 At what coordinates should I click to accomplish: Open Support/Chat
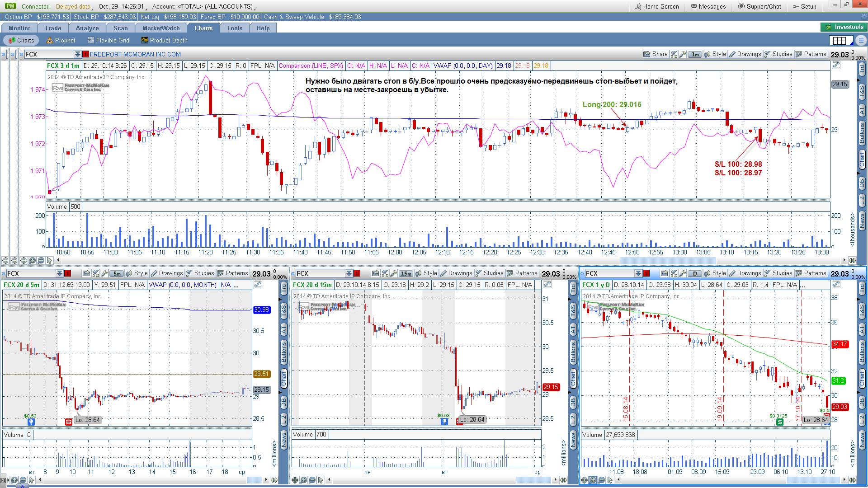tap(759, 6)
